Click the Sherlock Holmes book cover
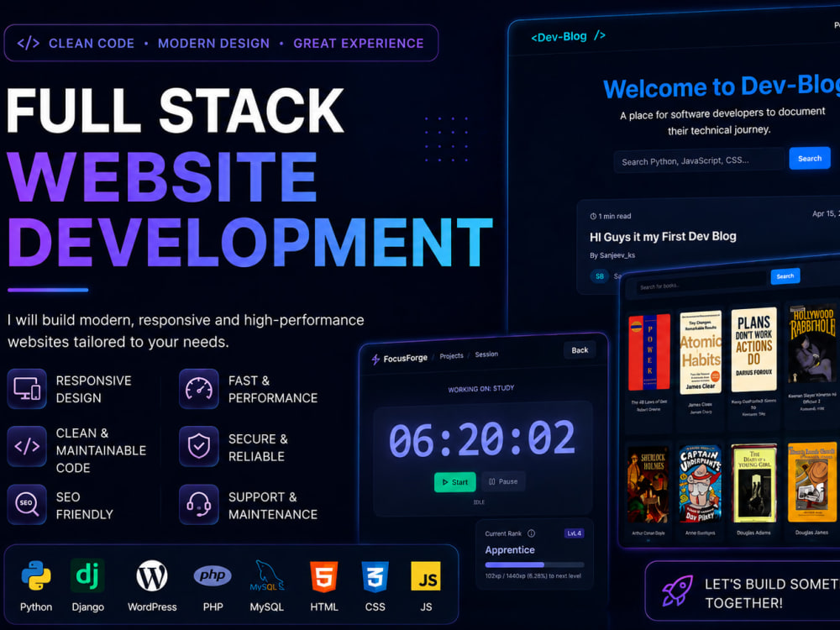840x630 pixels. (648, 485)
